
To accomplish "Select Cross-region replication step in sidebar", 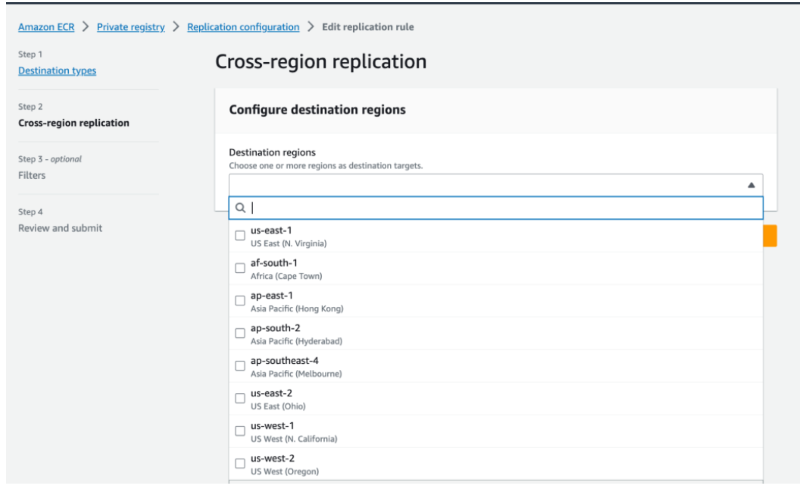I will point(73,123).
